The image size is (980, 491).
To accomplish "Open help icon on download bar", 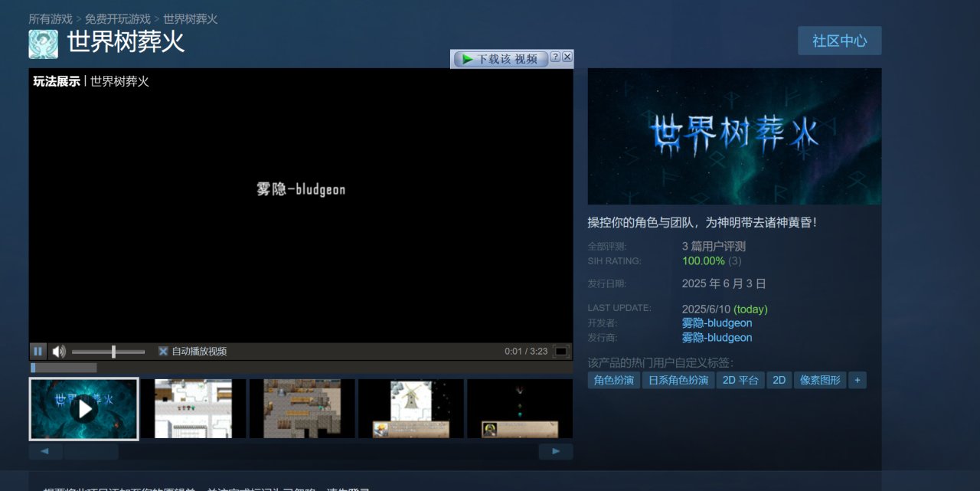I will (555, 57).
